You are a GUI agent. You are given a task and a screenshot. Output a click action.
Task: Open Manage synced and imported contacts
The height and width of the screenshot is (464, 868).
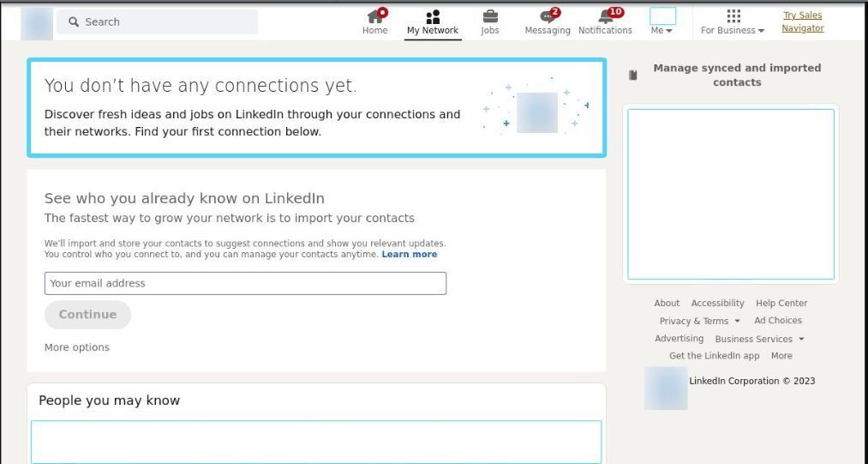click(737, 75)
